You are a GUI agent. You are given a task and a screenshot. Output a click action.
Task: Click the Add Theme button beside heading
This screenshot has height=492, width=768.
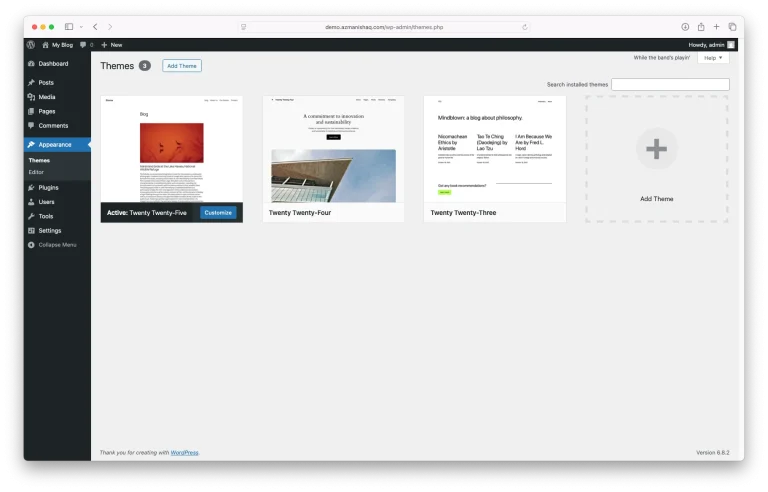pyautogui.click(x=182, y=66)
